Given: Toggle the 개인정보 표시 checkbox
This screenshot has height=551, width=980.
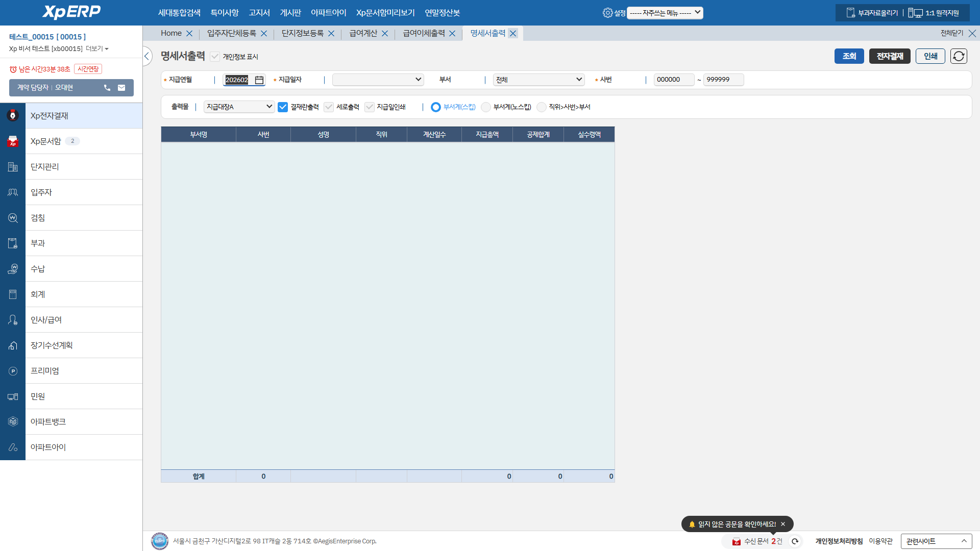Looking at the screenshot, I should [x=215, y=57].
